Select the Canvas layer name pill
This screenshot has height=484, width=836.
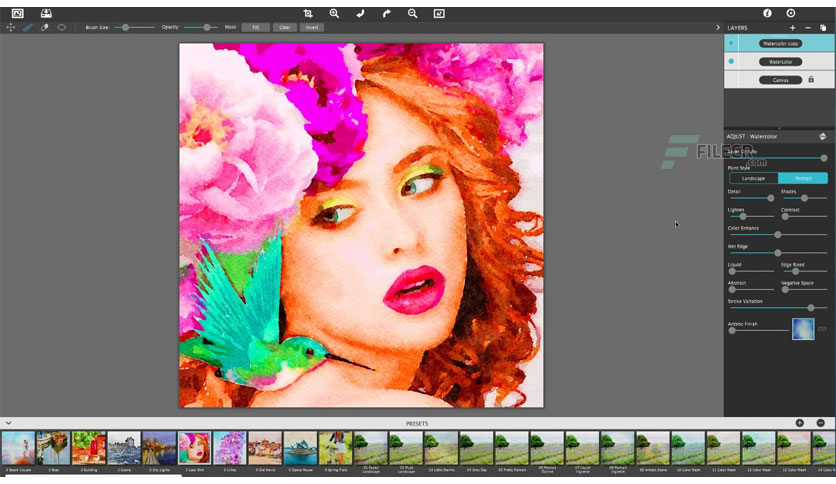pyautogui.click(x=781, y=80)
